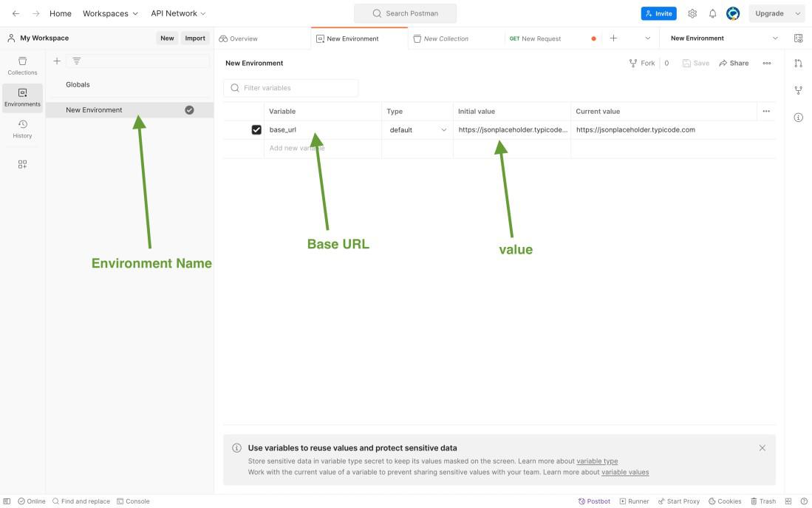Open the Trash in the status bar
This screenshot has width=812, height=508.
tap(763, 501)
